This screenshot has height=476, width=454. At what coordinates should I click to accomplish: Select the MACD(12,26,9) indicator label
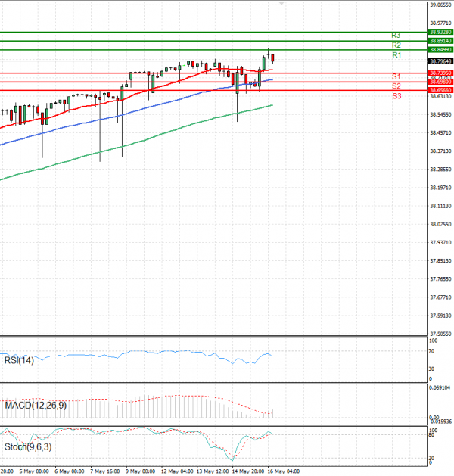[x=36, y=406]
